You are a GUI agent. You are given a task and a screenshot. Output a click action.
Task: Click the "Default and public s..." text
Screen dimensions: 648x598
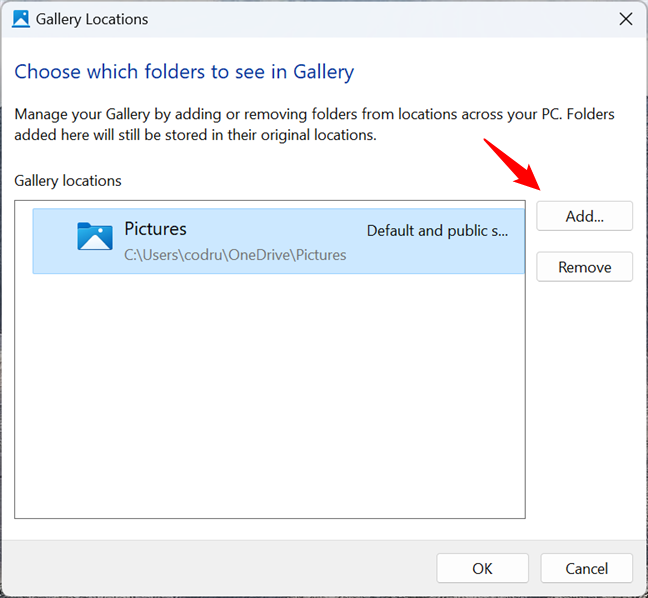tap(437, 231)
